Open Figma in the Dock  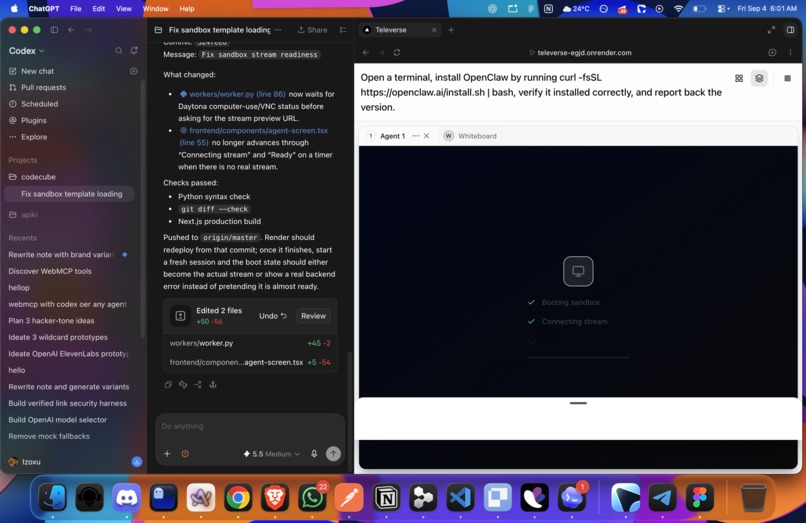(x=699, y=497)
